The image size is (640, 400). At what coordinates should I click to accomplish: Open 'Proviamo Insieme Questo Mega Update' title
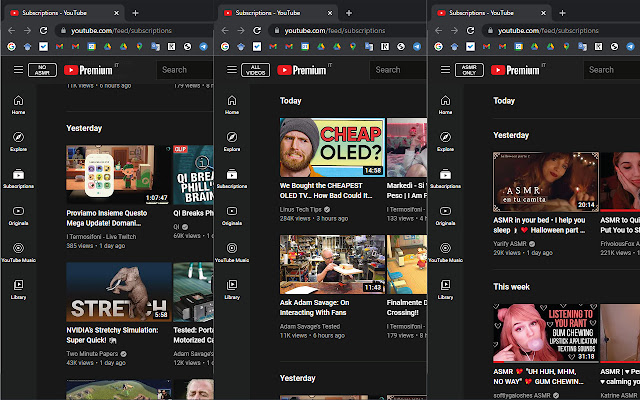point(107,218)
